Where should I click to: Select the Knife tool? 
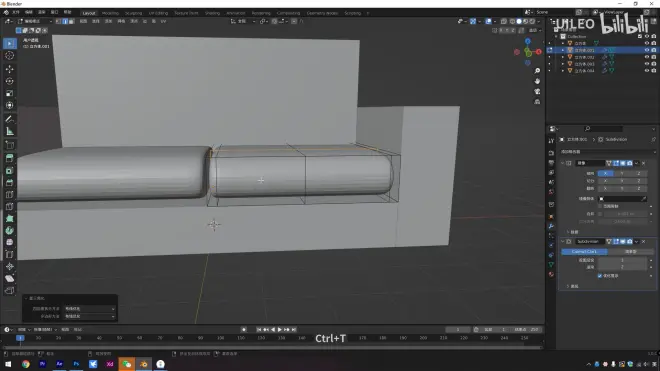click(x=10, y=207)
